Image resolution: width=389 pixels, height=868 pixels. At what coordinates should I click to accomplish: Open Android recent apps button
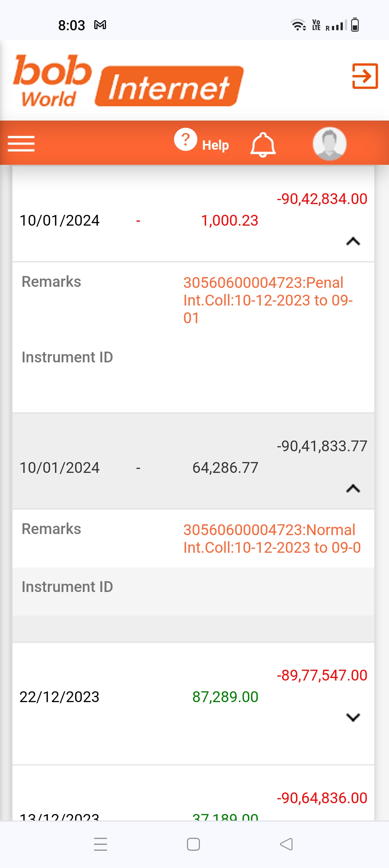pos(100,844)
